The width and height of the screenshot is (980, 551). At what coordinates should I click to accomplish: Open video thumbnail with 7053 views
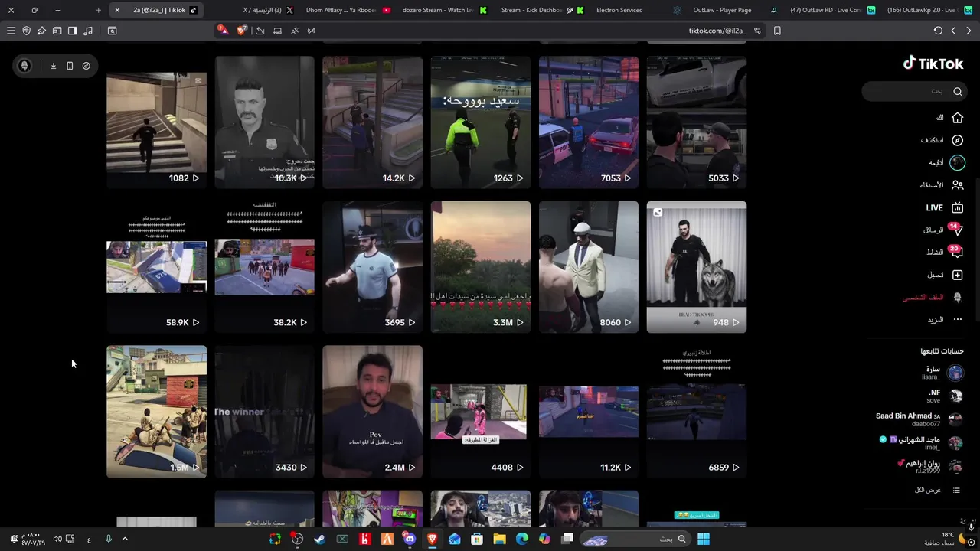tap(588, 122)
